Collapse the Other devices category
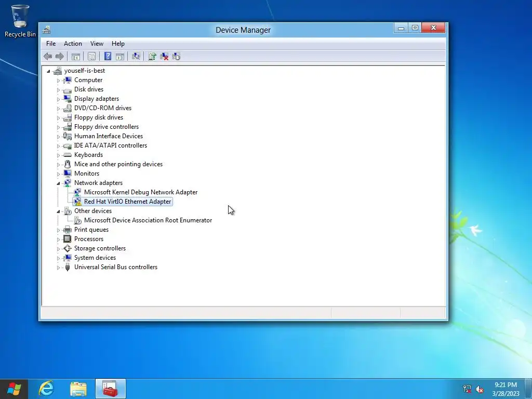 point(58,211)
